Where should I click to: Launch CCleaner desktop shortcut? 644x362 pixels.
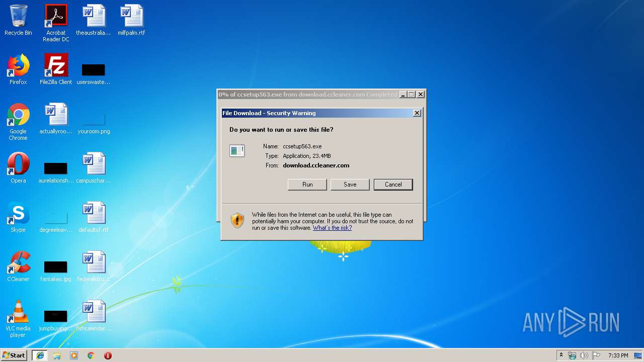coord(18,266)
